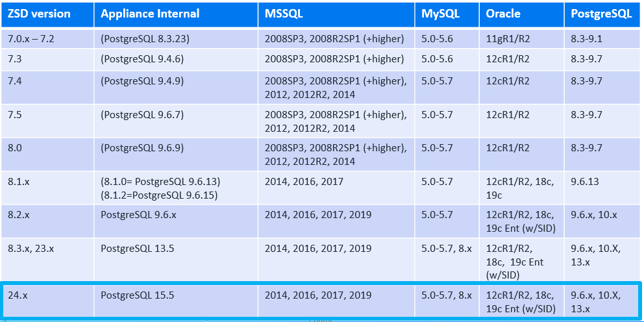Click the Oracle column header
The height and width of the screenshot is (322, 644).
pos(503,14)
